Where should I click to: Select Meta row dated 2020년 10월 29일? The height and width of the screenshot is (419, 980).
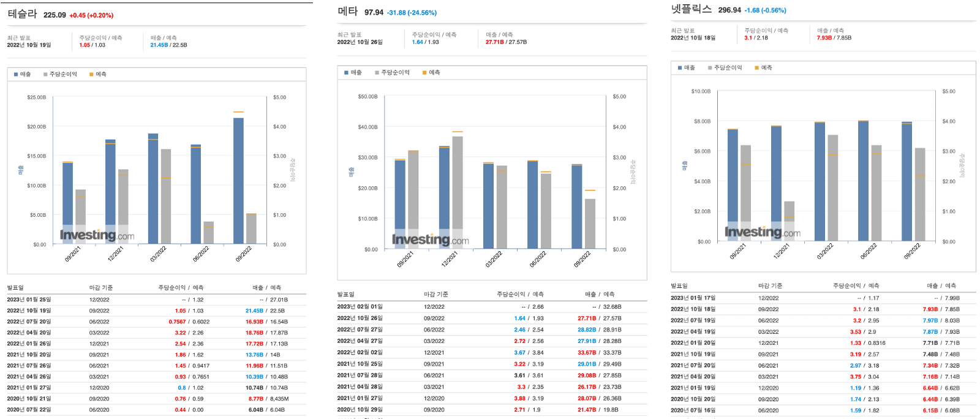(x=492, y=410)
